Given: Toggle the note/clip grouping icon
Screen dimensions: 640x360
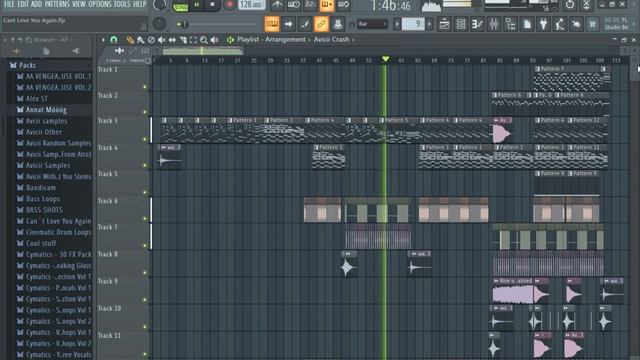Looking at the screenshot, I should tap(305, 24).
